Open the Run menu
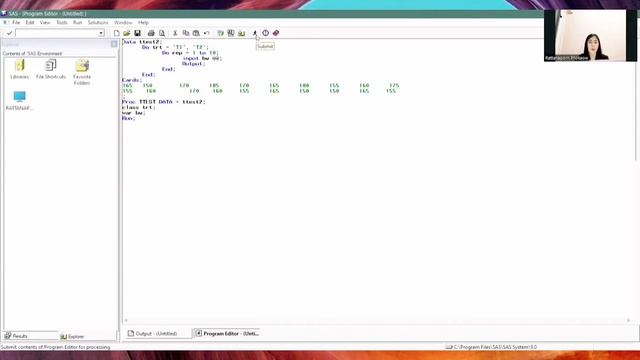Screen dimensions: 640x360 point(78,22)
